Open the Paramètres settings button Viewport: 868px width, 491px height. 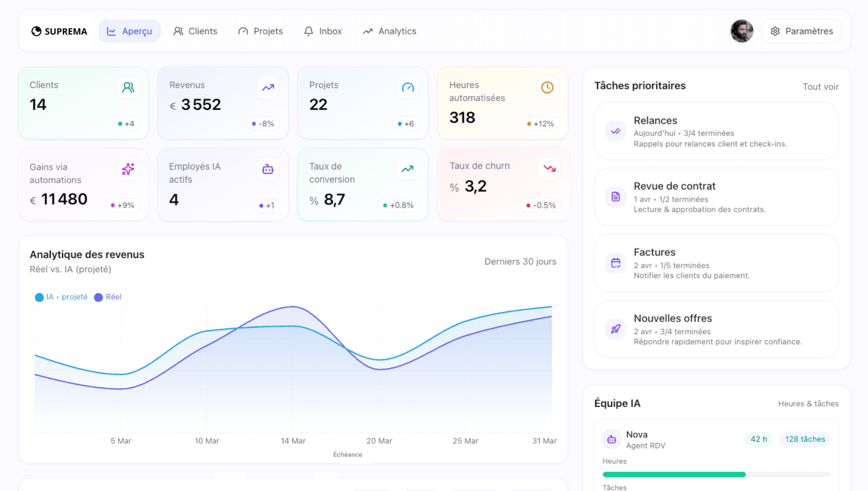pyautogui.click(x=801, y=31)
